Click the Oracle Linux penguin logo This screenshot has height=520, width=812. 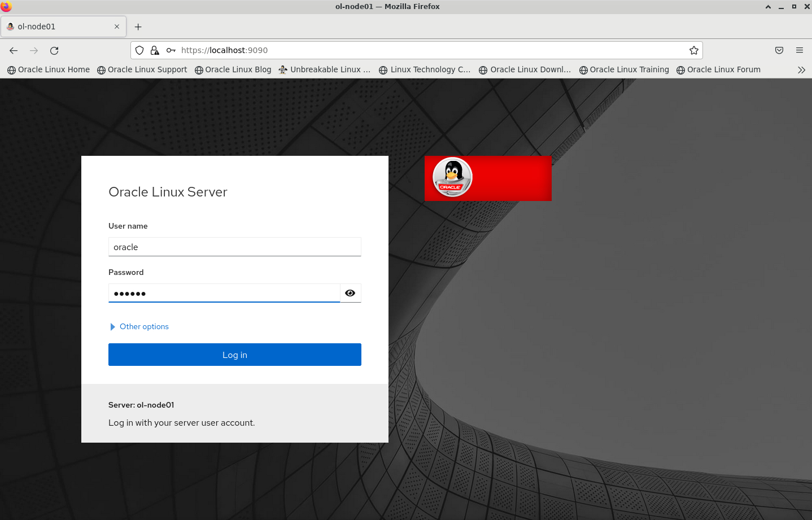(x=452, y=177)
